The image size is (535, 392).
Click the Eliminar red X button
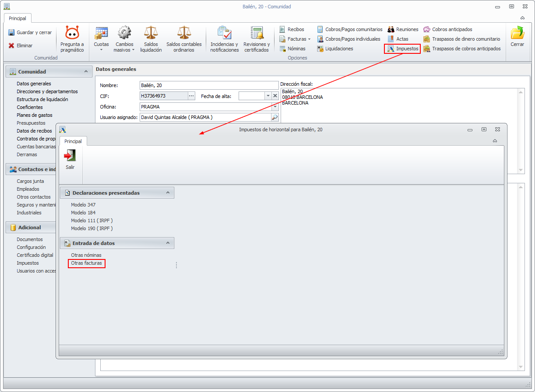click(21, 45)
